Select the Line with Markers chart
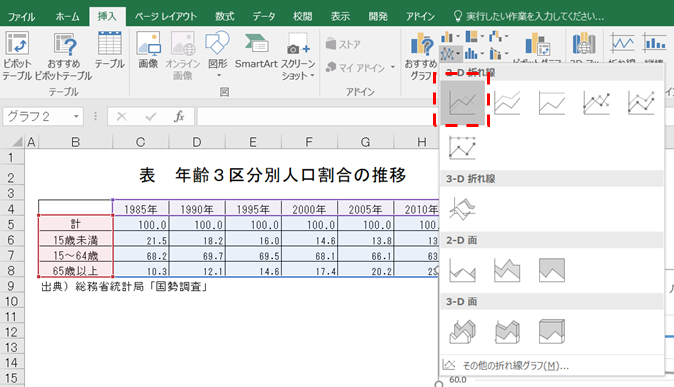This screenshot has height=387, width=674. (x=596, y=103)
